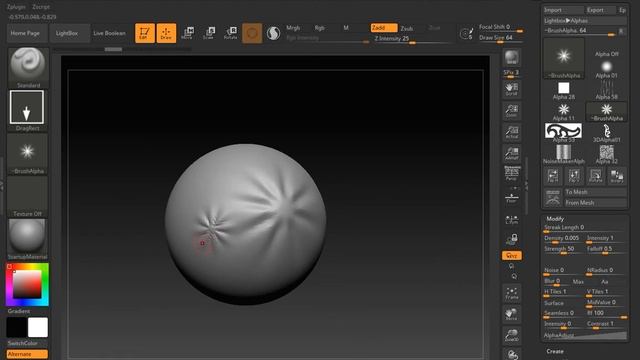
Task: Open the BrushAlpha selector in left shelf
Action: point(28,154)
